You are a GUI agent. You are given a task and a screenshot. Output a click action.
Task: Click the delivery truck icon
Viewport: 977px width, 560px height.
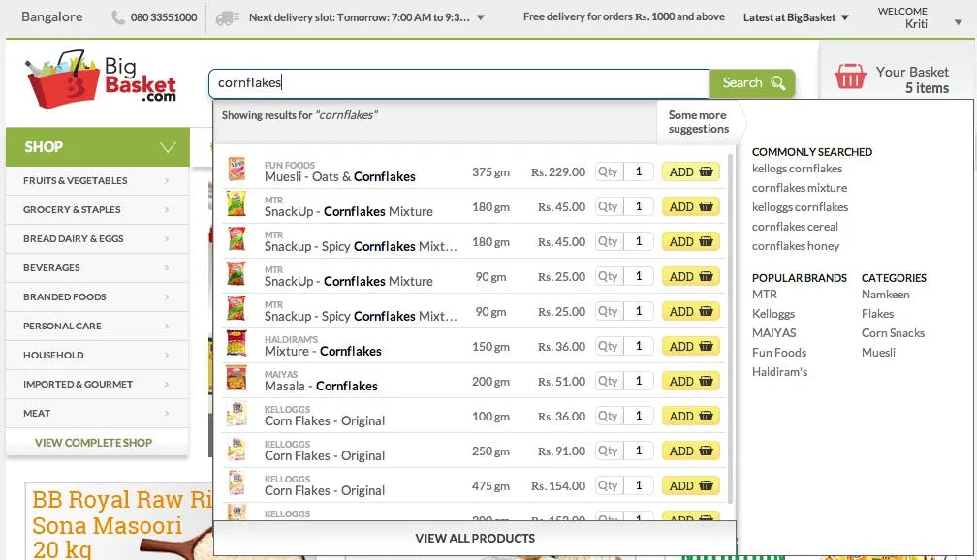pyautogui.click(x=228, y=18)
